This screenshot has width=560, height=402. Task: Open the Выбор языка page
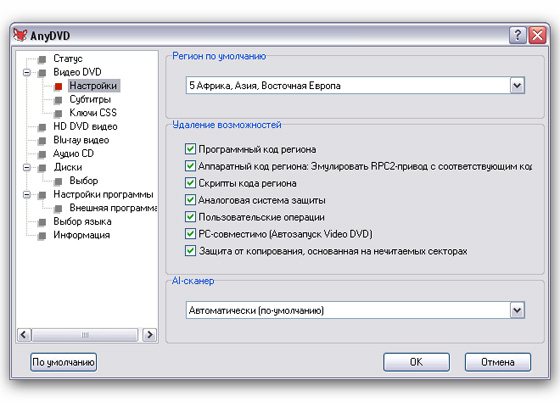click(82, 221)
